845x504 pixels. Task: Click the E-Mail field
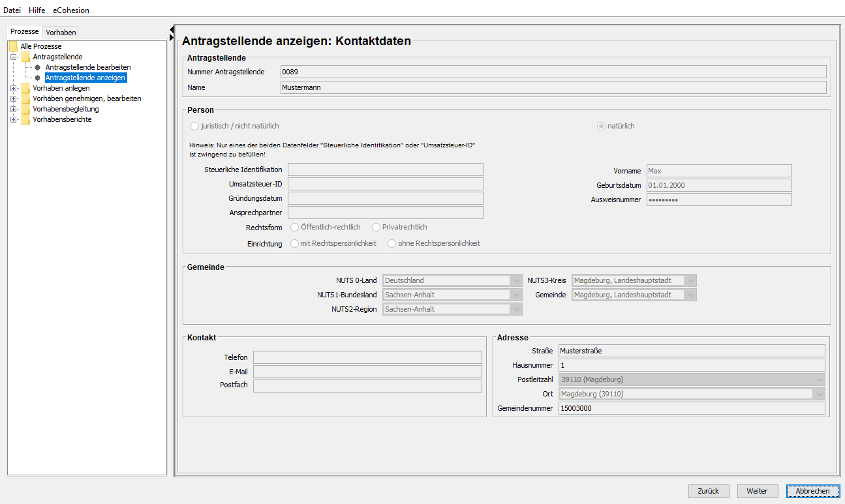(x=367, y=372)
